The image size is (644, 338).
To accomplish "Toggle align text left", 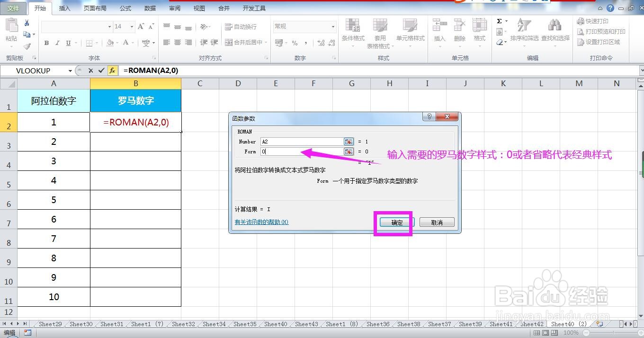I will pos(167,43).
